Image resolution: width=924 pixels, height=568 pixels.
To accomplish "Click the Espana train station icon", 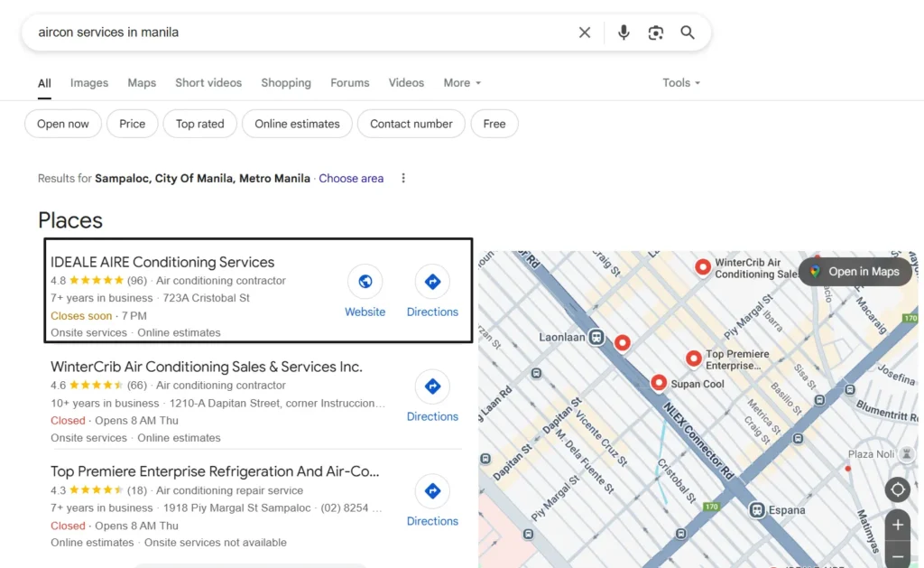I will click(757, 510).
